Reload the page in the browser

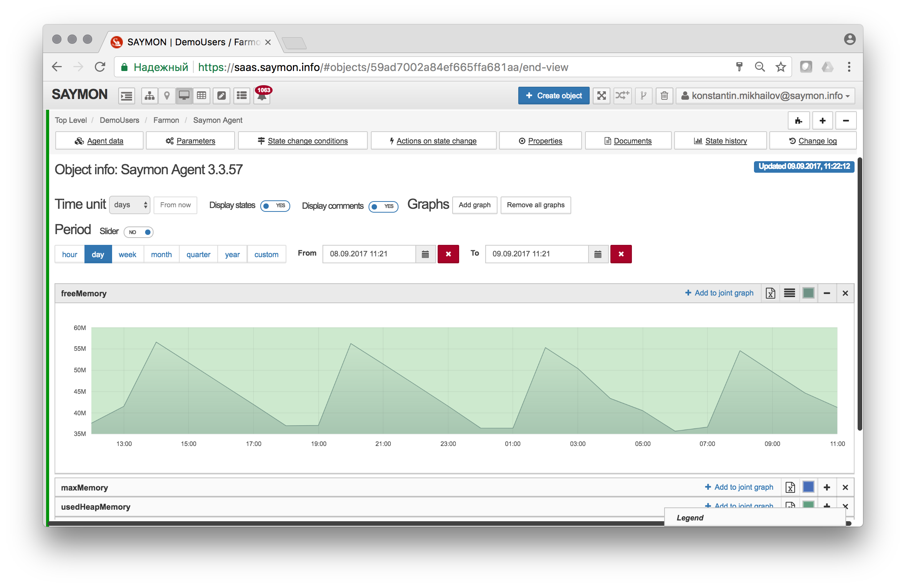[100, 67]
